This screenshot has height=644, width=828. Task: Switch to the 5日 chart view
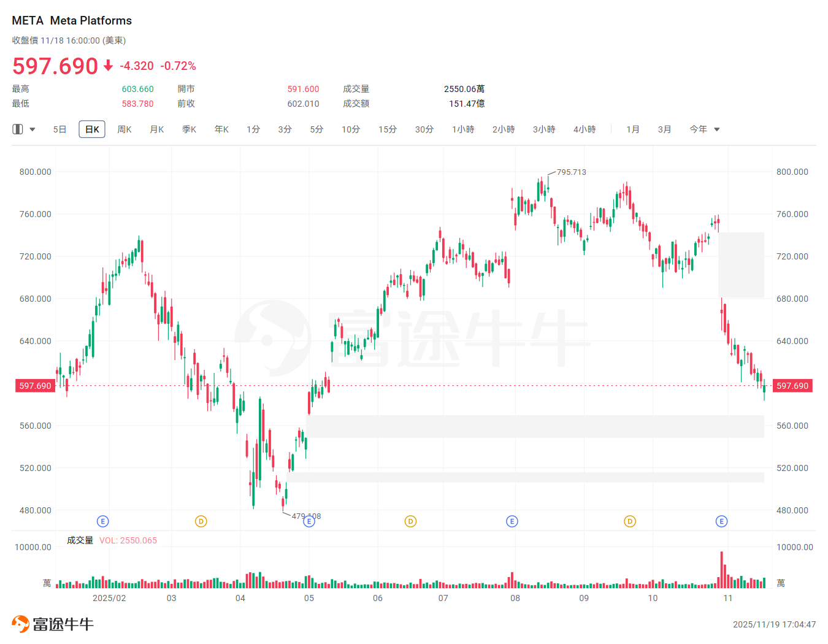click(59, 129)
